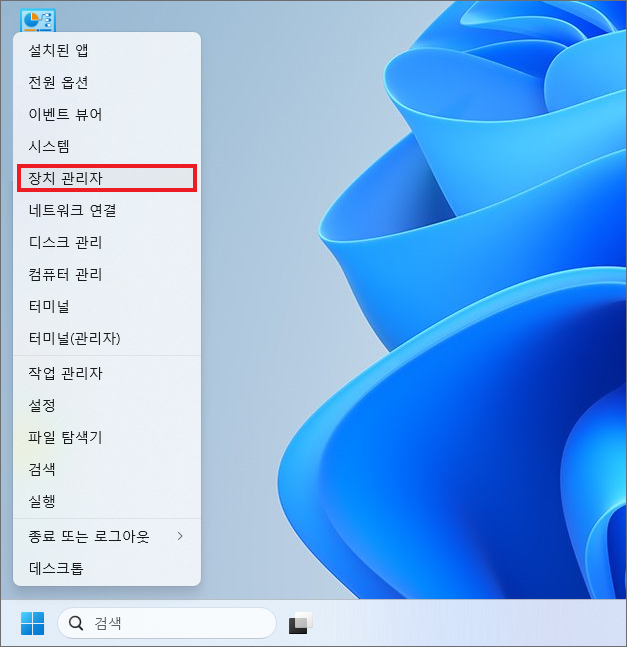Click the Windows Start button
The width and height of the screenshot is (627, 647).
(33, 623)
